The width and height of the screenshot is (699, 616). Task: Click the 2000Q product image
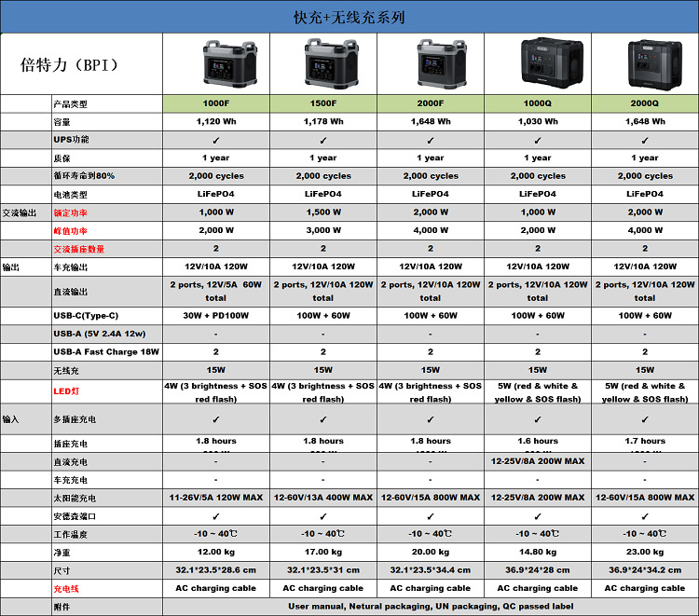[x=655, y=64]
